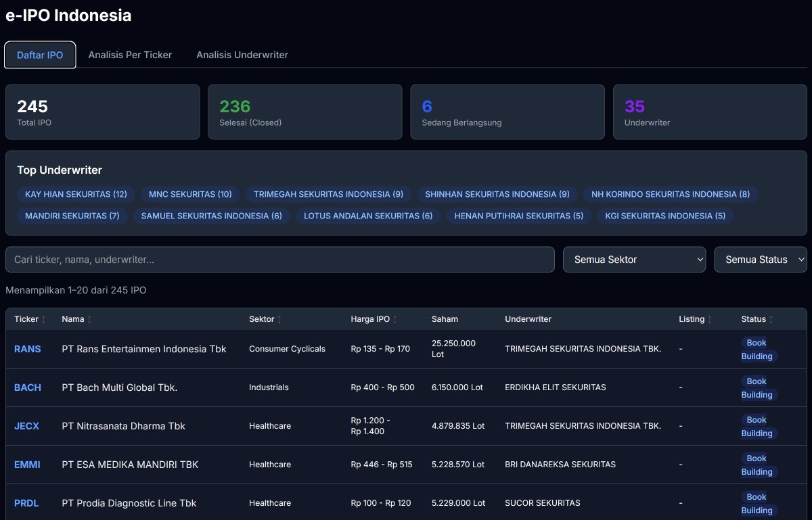Click the Rp 446 - Rp 515 price
812x520 pixels.
[382, 465]
